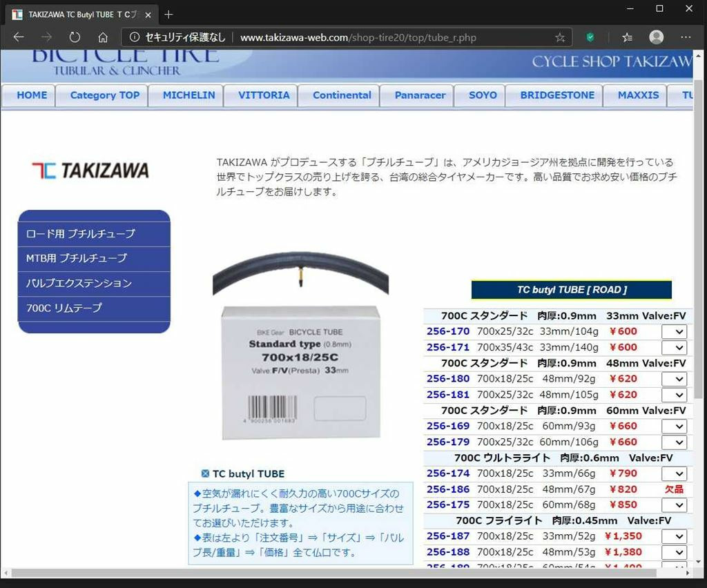Image resolution: width=707 pixels, height=588 pixels.
Task: Open the user profile avatar
Action: 656,37
